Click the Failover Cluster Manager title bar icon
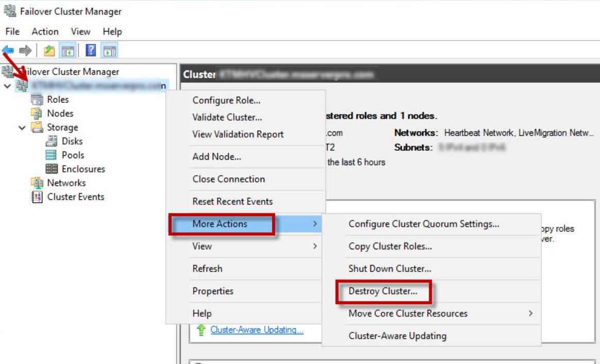 tap(10, 11)
